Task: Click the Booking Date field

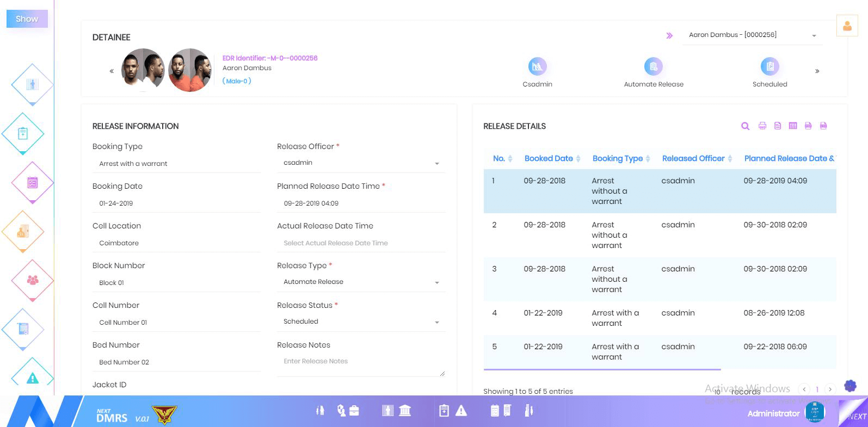Action: coord(176,203)
